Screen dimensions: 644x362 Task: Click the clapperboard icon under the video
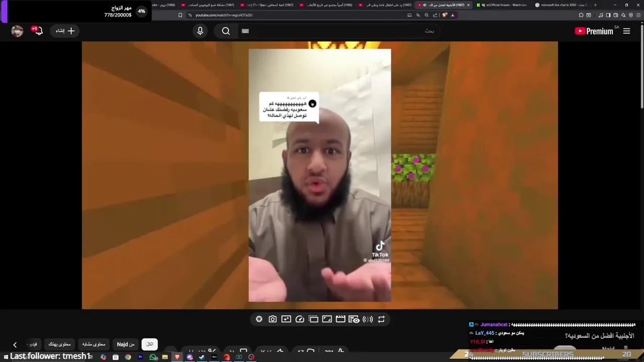click(341, 319)
